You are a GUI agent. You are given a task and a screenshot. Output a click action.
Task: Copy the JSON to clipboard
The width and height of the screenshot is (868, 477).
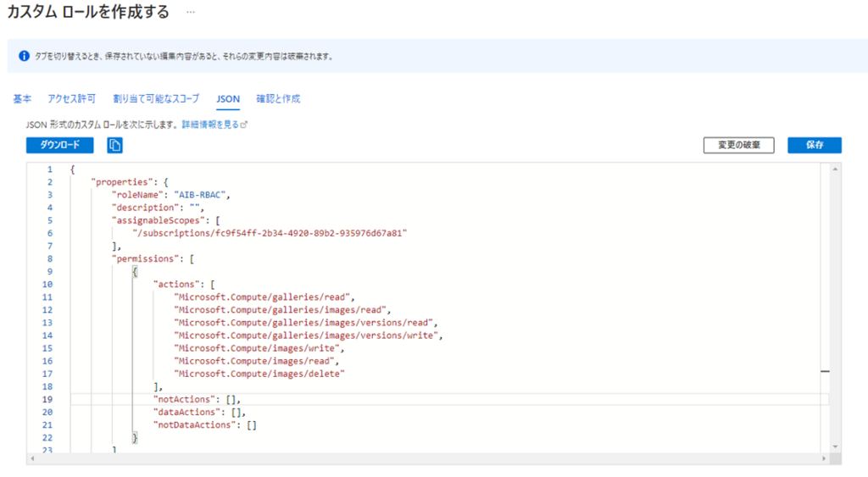click(115, 146)
